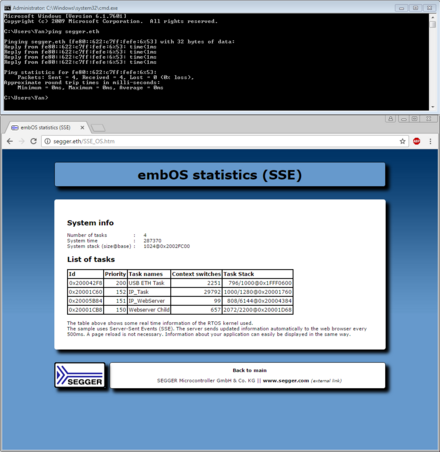Close the embOS statistics (SSE) tab
The width and height of the screenshot is (440, 452).
82,127
